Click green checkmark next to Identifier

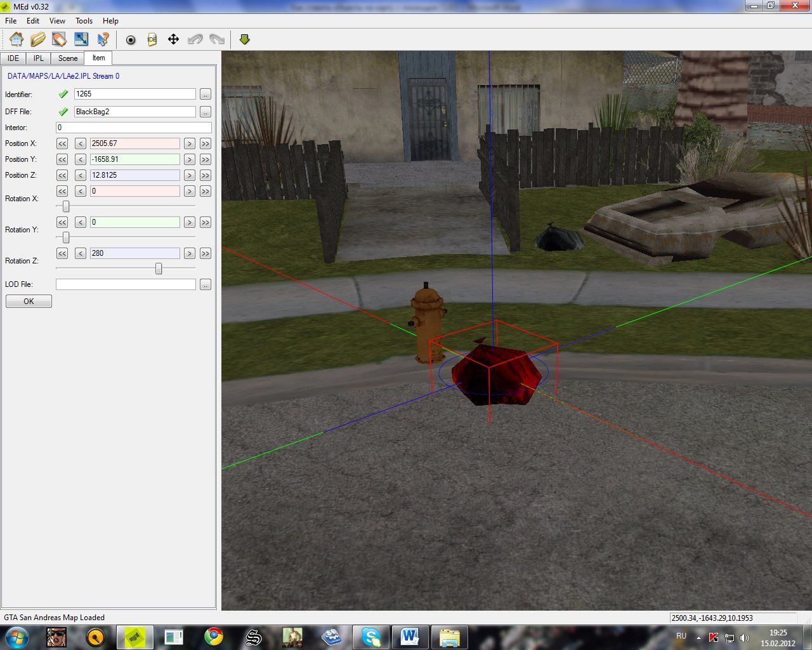click(x=63, y=94)
